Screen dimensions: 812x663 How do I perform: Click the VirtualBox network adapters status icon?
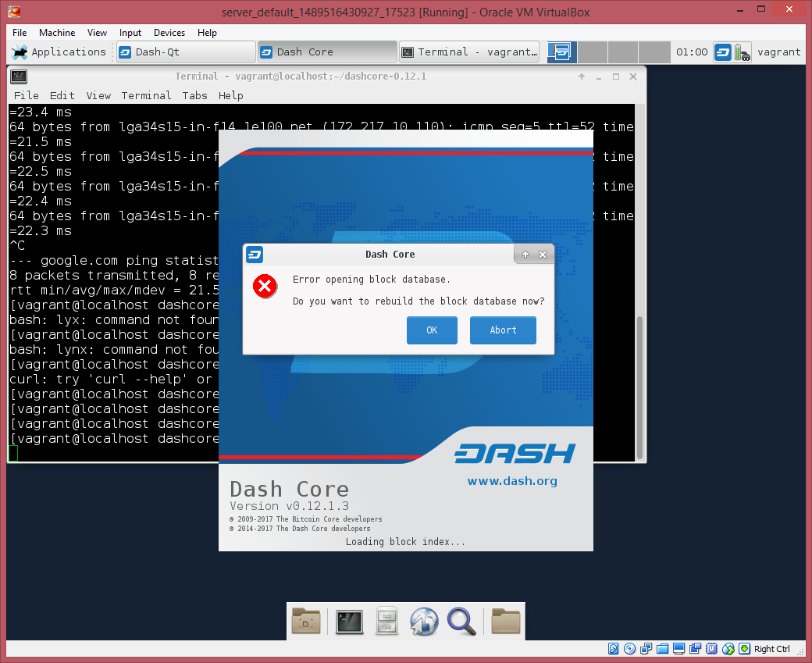646,649
